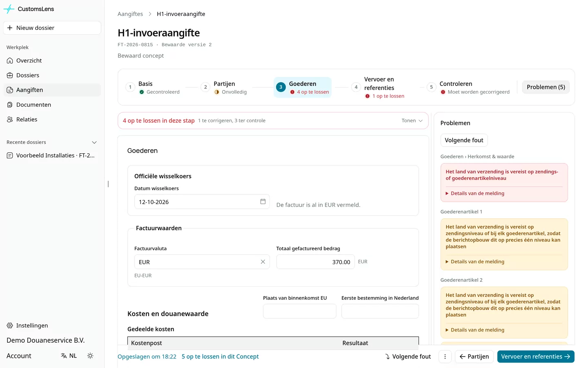Click the Aangiften breadcrumb link
Image resolution: width=588 pixels, height=368 pixels.
[130, 14]
